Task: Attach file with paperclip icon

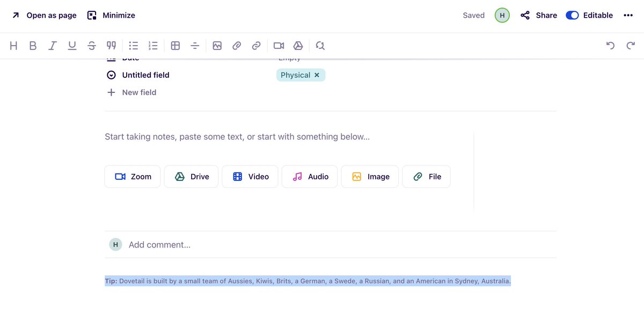Action: tap(237, 46)
